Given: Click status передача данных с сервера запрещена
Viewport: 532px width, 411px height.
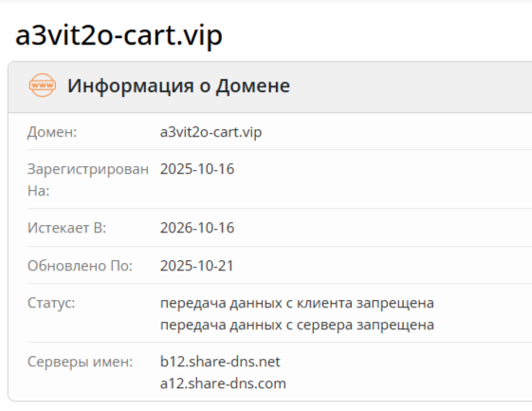Looking at the screenshot, I should point(297,325).
